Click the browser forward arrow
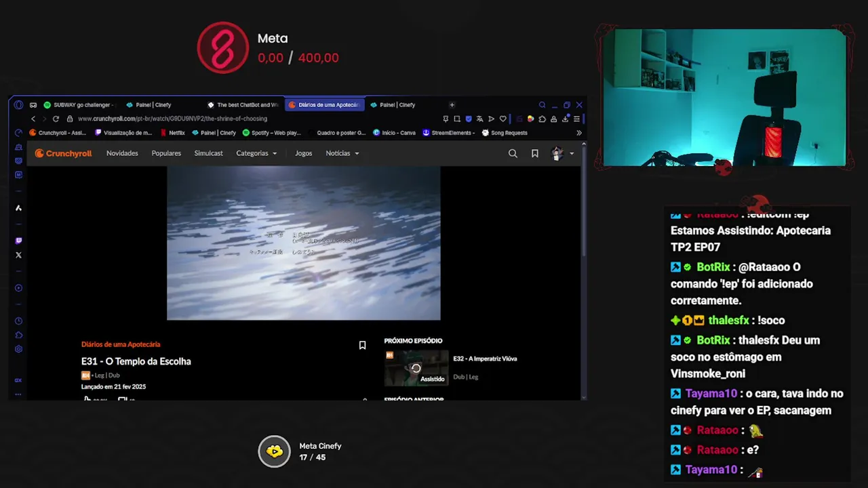Screen dimensions: 868x488 click(x=44, y=119)
